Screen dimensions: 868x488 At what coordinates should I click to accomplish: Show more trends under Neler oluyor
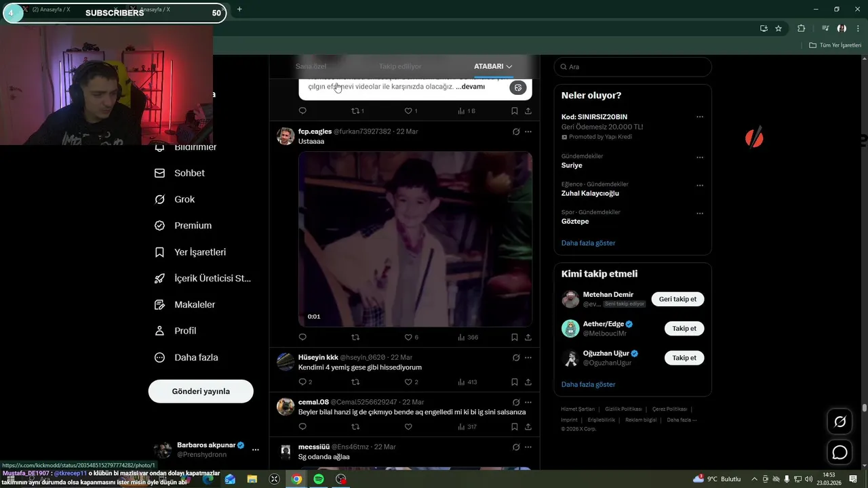click(x=588, y=243)
